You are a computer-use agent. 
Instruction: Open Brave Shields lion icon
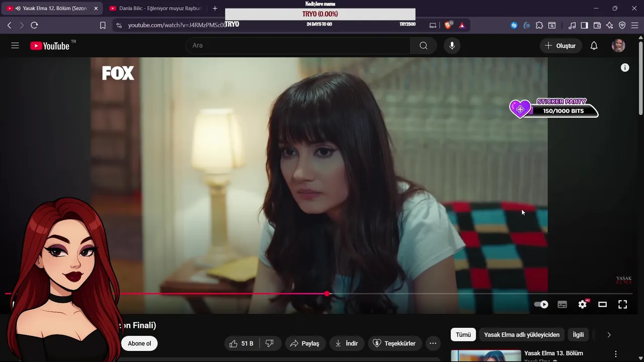pyautogui.click(x=448, y=25)
